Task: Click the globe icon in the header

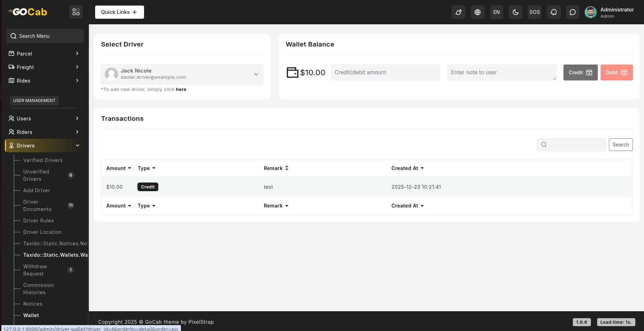Action: [477, 12]
